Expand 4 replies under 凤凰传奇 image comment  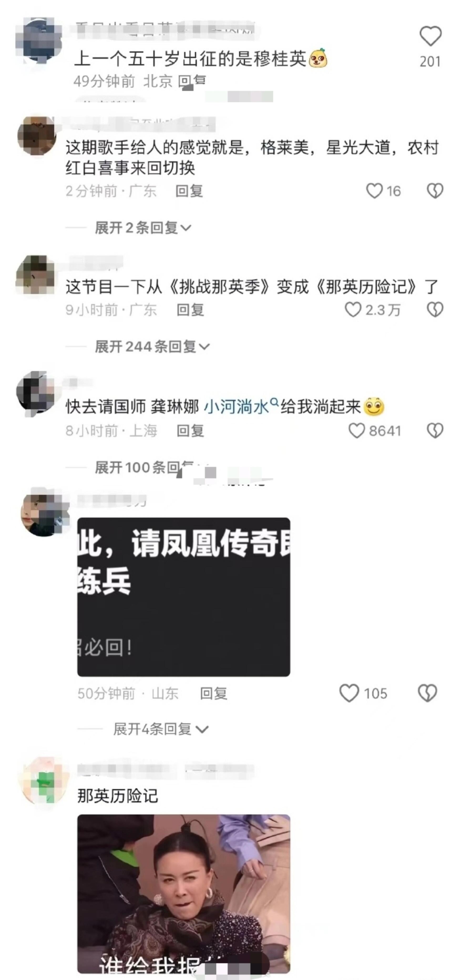click(161, 729)
